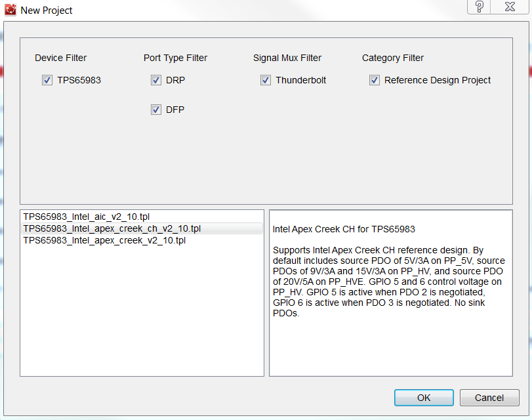The width and height of the screenshot is (532, 420).
Task: Uncheck Reference Design Project category filter
Action: pyautogui.click(x=374, y=81)
